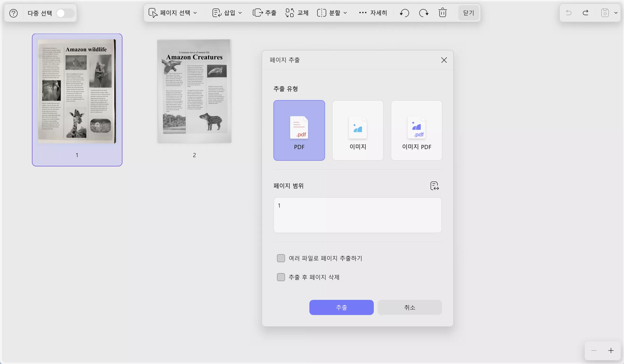Click the 추출 confirm button
Viewport: 624px width, 364px height.
pos(341,307)
